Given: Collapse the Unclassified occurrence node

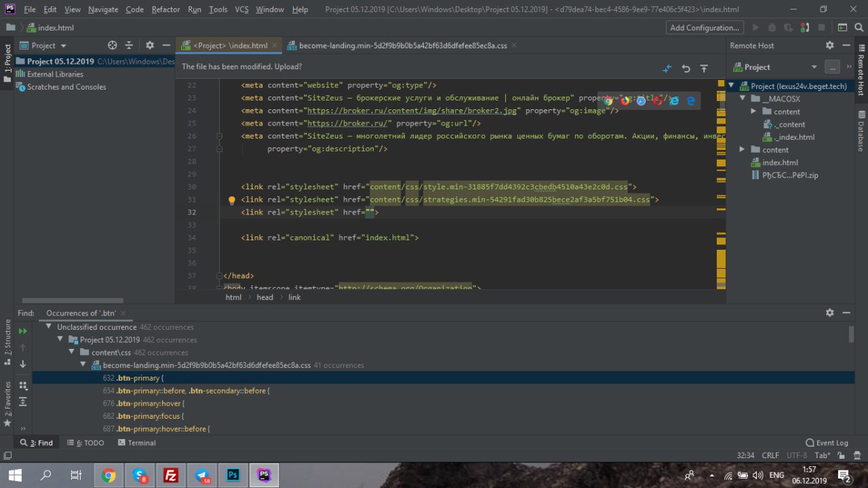Looking at the screenshot, I should [x=50, y=327].
